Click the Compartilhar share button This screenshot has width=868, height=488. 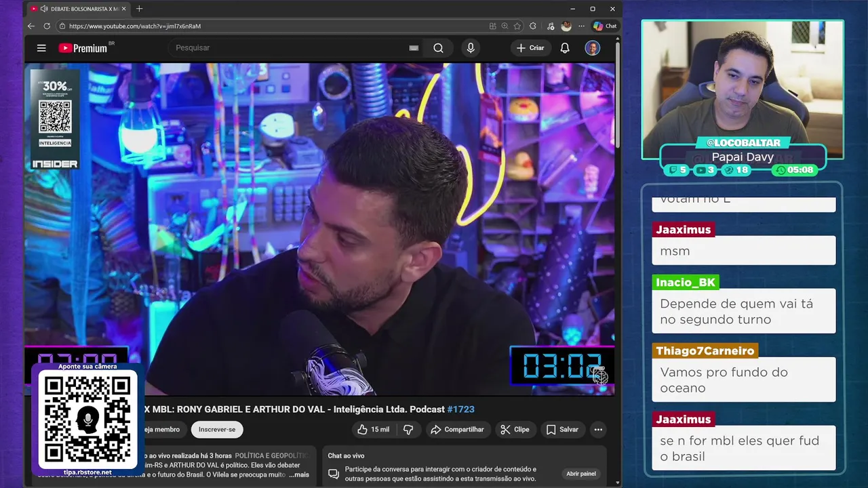(457, 430)
